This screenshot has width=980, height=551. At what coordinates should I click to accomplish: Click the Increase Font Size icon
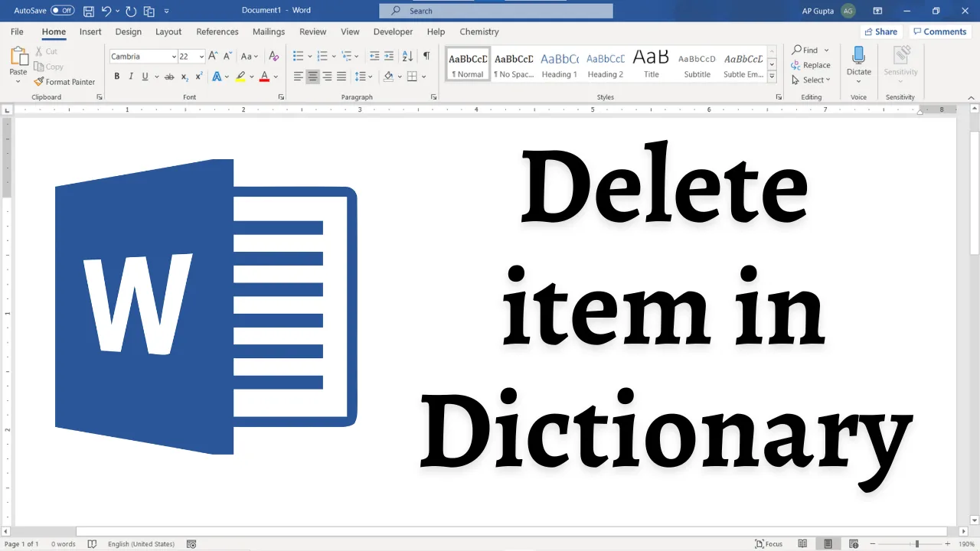coord(214,56)
